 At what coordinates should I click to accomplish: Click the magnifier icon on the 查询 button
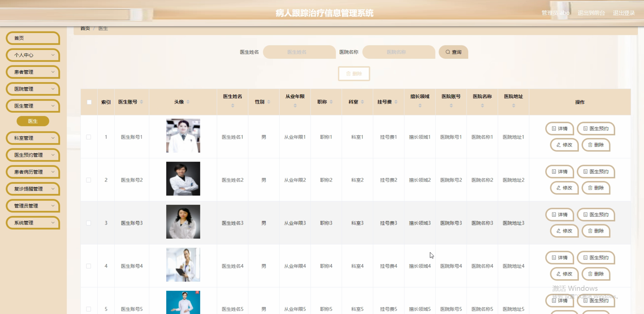pos(448,52)
